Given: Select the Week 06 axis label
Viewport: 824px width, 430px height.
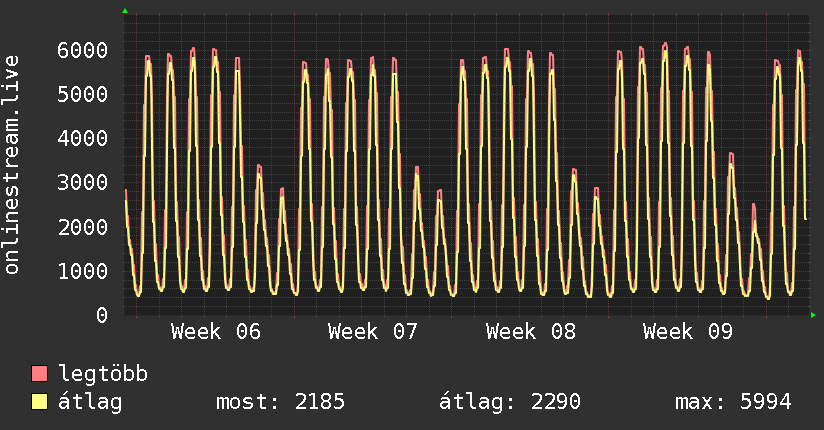Looking at the screenshot, I should coord(216,332).
